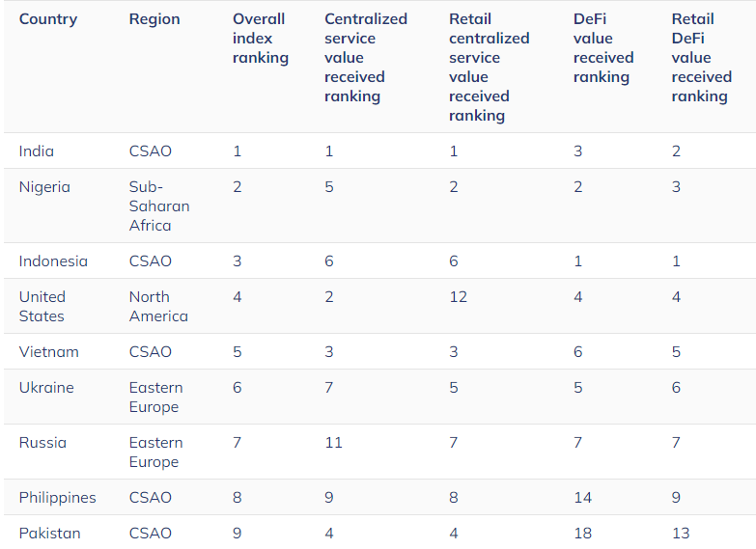The width and height of the screenshot is (756, 549).
Task: Select the Pakistan country cell
Action: coord(50,534)
